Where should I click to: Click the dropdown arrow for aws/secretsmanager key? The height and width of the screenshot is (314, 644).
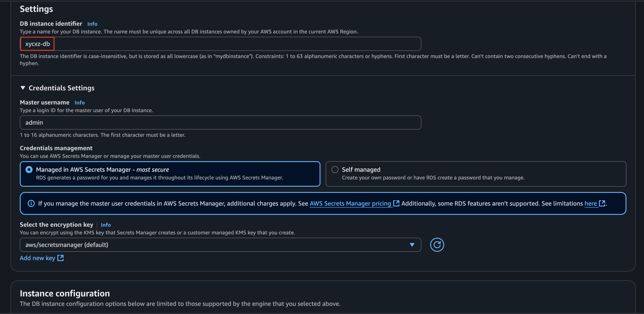[412, 245]
